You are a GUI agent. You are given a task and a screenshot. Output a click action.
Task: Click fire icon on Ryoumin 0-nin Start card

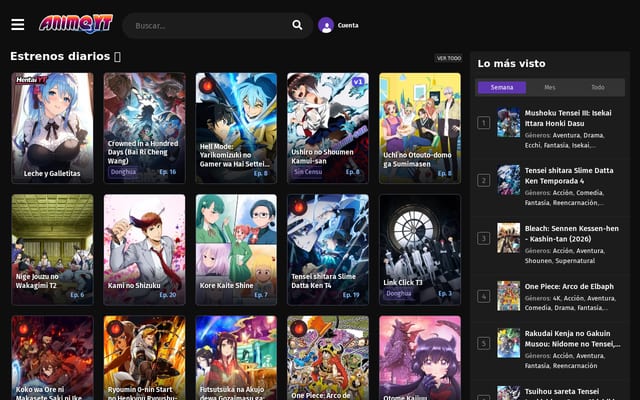(115, 329)
